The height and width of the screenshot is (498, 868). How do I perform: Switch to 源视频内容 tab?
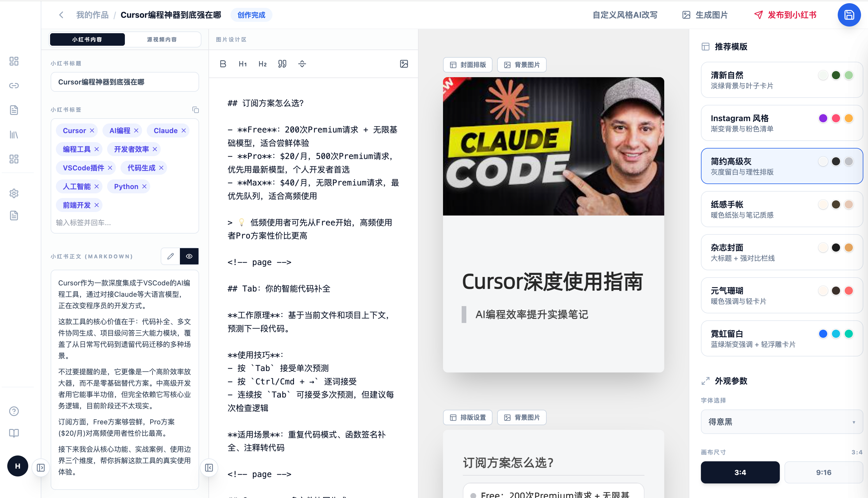coord(162,39)
